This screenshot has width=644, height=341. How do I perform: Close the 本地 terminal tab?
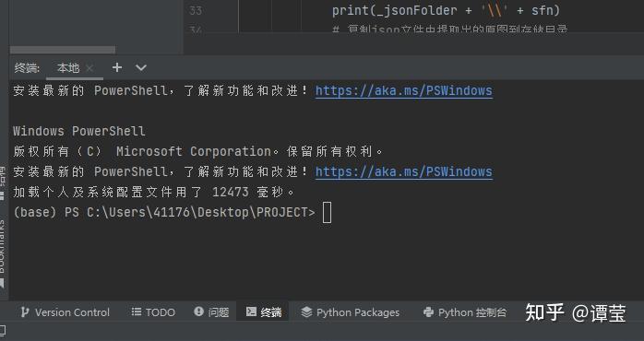[x=89, y=68]
